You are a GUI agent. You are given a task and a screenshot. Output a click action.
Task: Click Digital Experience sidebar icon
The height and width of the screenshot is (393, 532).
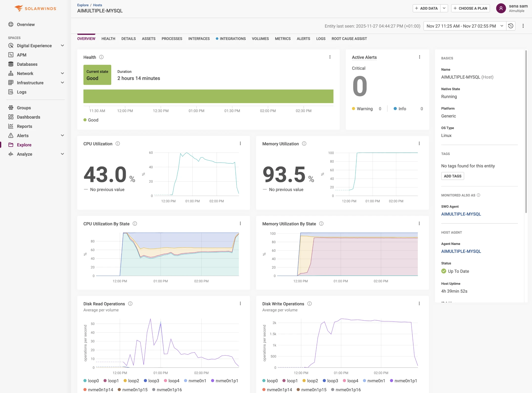point(11,45)
